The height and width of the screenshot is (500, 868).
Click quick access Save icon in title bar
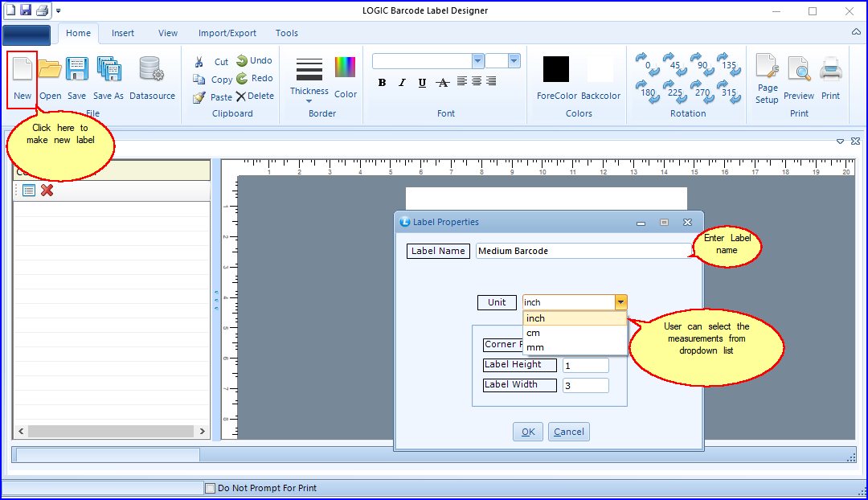26,10
